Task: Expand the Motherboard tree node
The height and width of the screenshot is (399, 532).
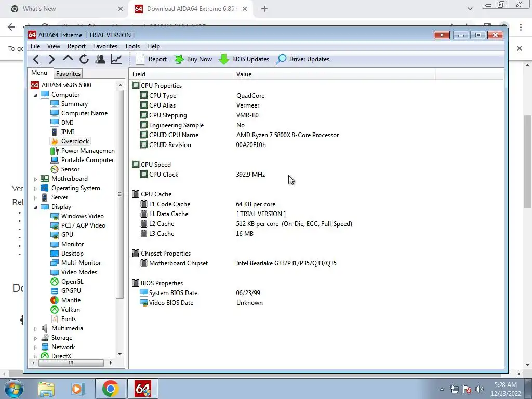Action: [36, 179]
